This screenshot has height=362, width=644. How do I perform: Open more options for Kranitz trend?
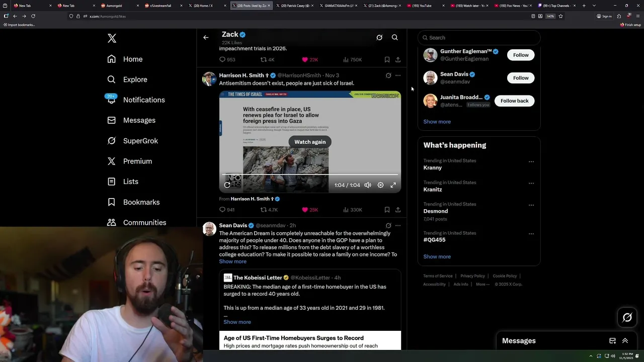click(531, 184)
